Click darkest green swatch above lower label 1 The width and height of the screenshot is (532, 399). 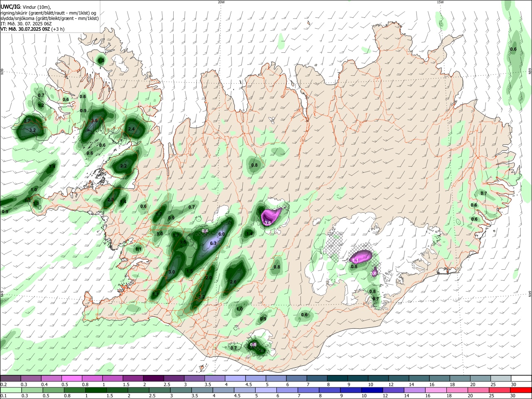pos(95,390)
